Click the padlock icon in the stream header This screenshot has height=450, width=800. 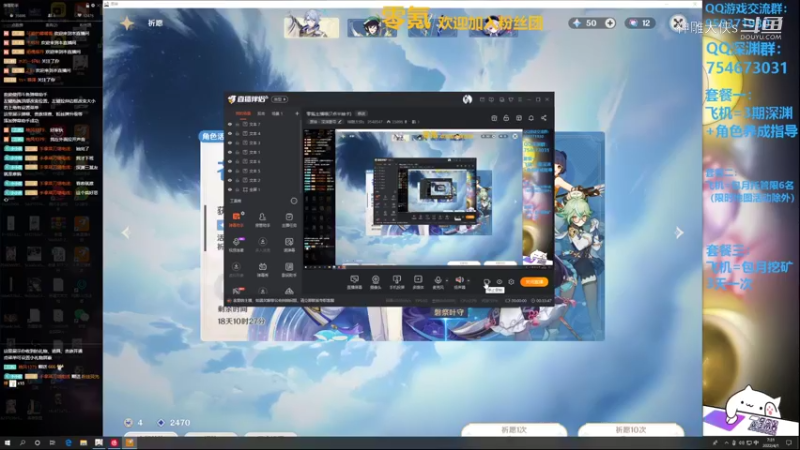506,118
